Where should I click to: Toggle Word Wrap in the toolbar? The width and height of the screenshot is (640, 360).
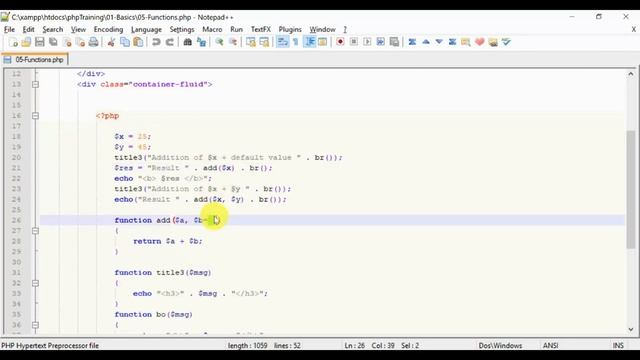[282, 42]
